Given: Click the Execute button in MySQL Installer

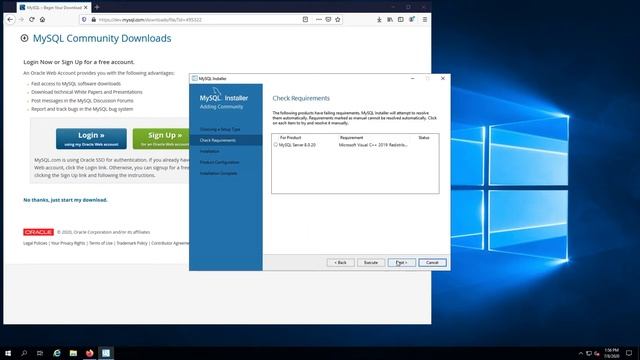Looking at the screenshot, I should click(371, 262).
